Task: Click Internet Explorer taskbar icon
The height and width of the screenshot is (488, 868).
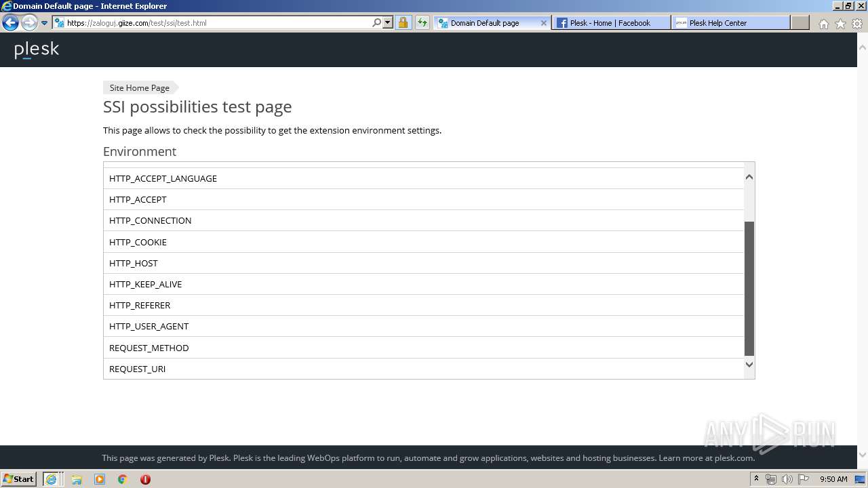Action: [x=51, y=479]
